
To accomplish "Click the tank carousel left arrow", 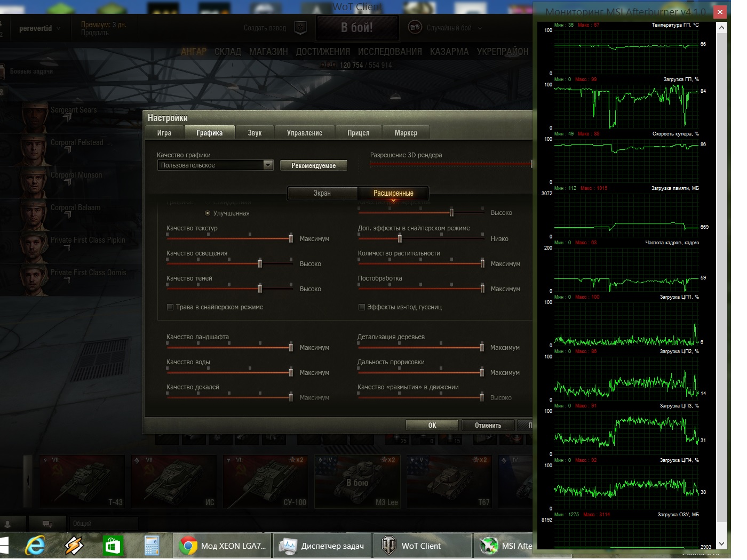I will click(x=28, y=481).
